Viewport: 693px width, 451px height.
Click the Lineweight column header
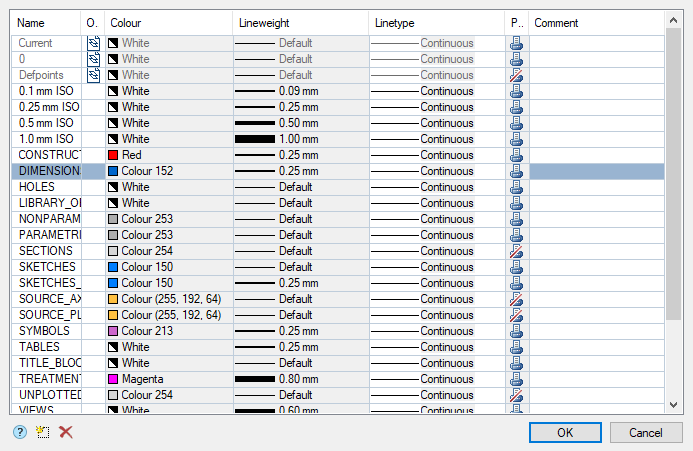pyautogui.click(x=300, y=23)
